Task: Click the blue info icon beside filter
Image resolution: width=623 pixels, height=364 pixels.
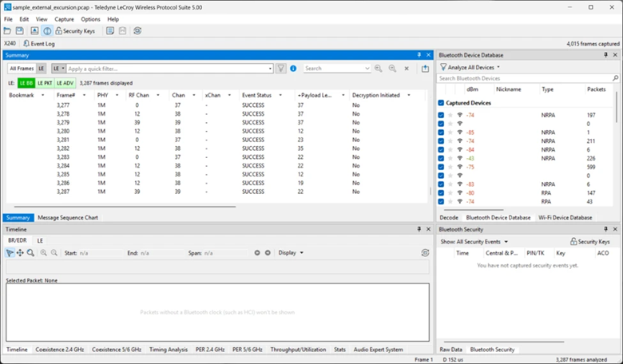Action: [293, 69]
